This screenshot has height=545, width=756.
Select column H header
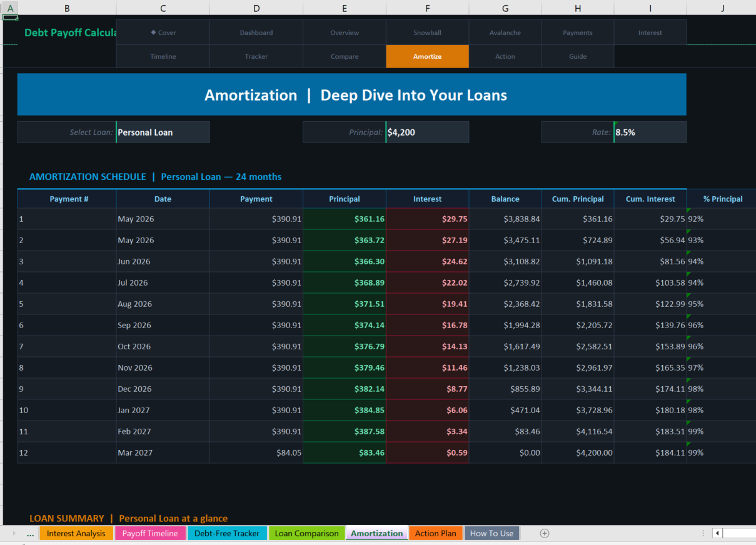pos(578,8)
